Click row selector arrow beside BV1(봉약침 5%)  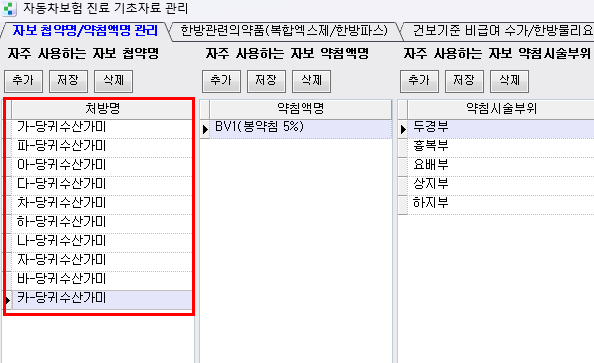pos(205,129)
